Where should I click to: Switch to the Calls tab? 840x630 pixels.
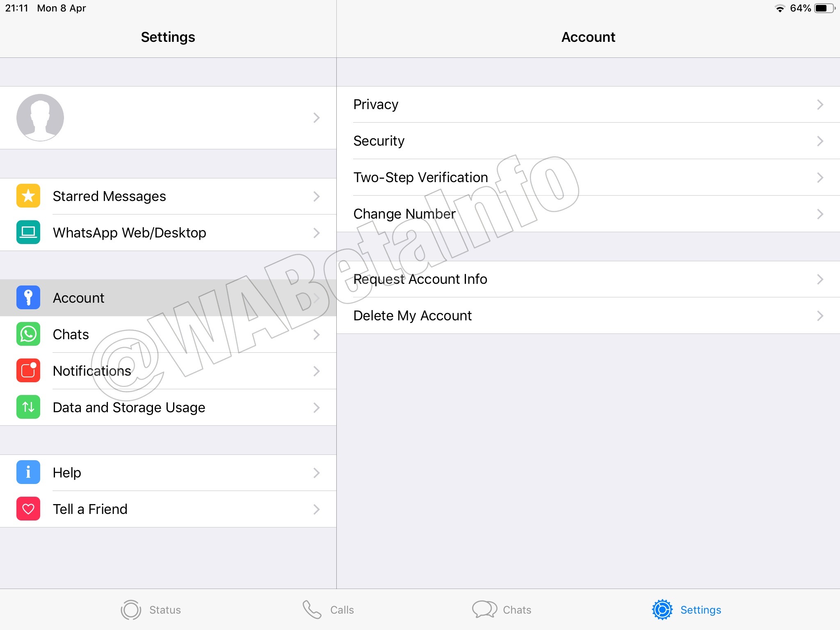coord(328,610)
